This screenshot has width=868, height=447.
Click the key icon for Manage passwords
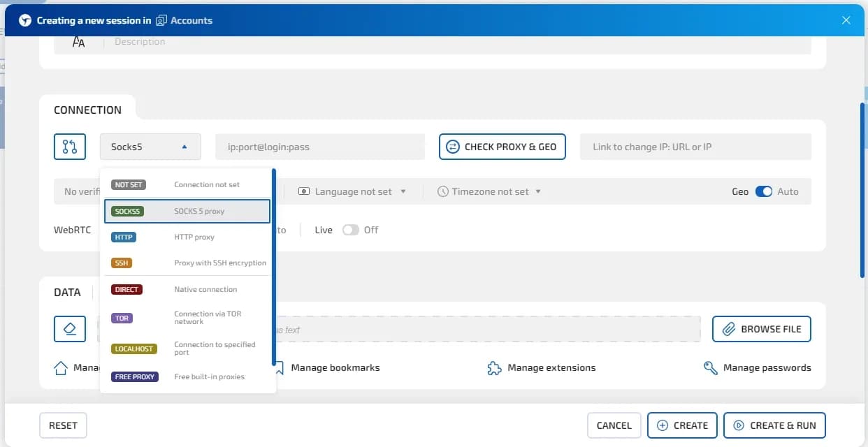(710, 367)
